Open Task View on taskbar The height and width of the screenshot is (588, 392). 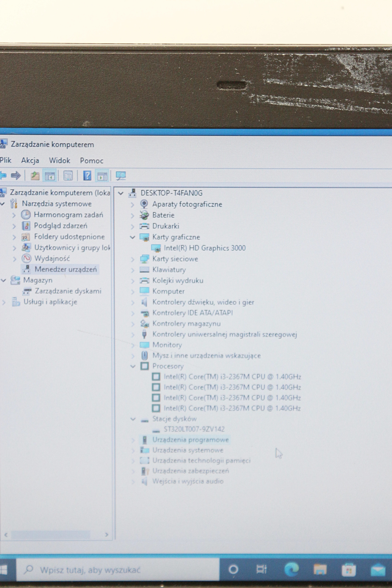[x=261, y=569]
